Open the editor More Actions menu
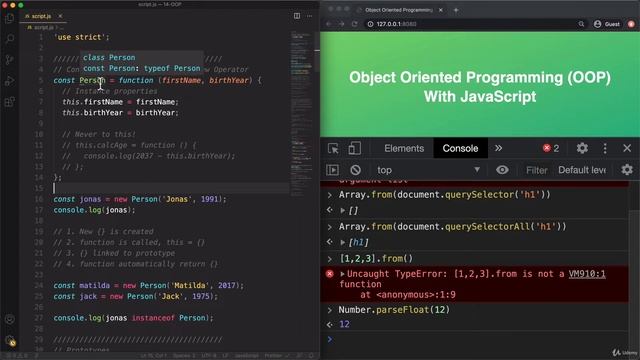 pyautogui.click(x=309, y=16)
